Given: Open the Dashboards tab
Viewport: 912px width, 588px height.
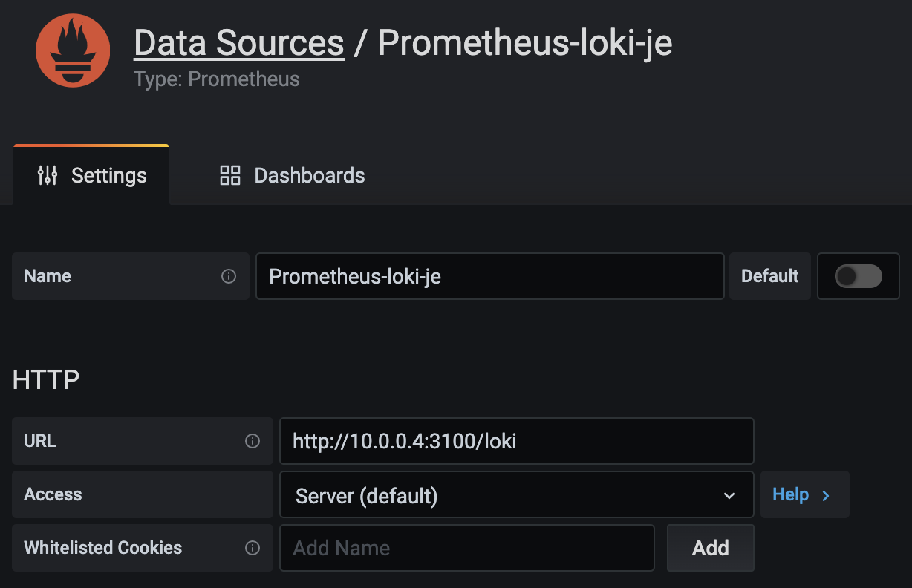Looking at the screenshot, I should click(x=293, y=175).
